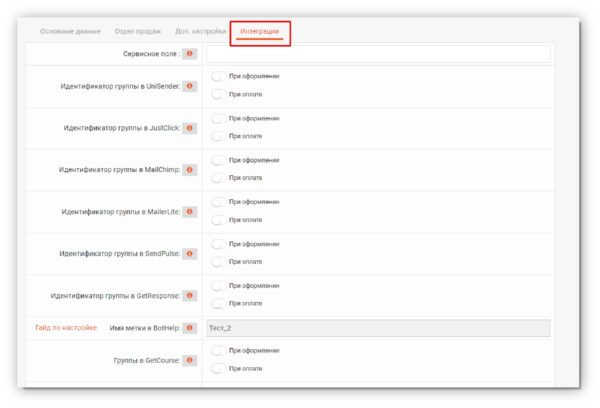Click info icon for MailerLite group identifier
Screen dimensions: 600x408
point(189,212)
